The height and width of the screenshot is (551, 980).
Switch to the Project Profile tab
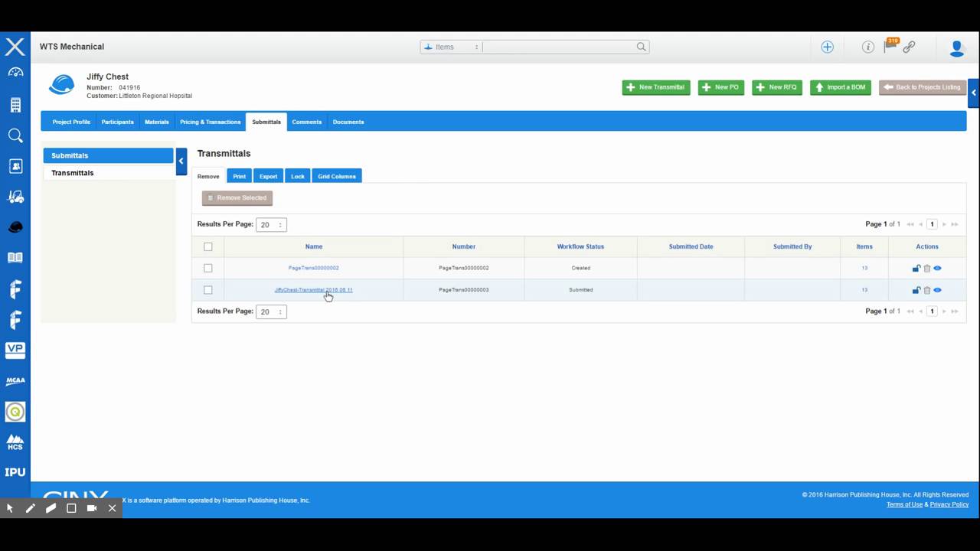coord(71,122)
